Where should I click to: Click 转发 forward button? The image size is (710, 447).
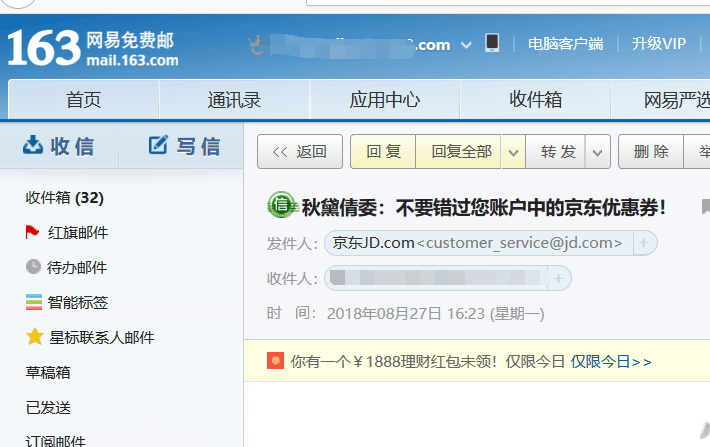[x=558, y=151]
